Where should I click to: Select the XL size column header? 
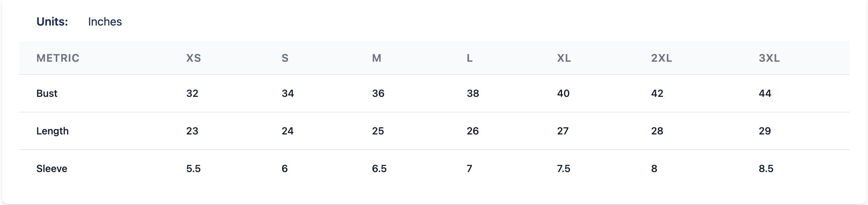[564, 58]
